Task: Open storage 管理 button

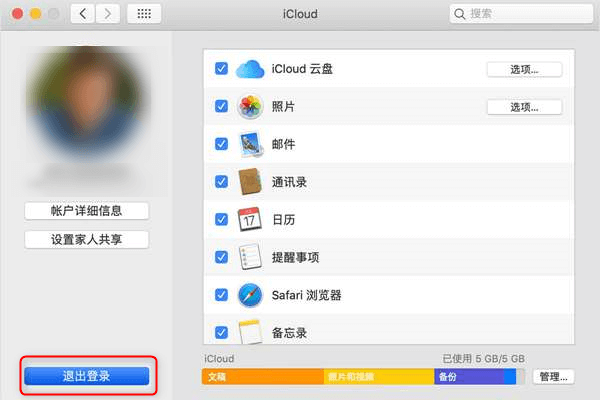Action: click(x=553, y=377)
